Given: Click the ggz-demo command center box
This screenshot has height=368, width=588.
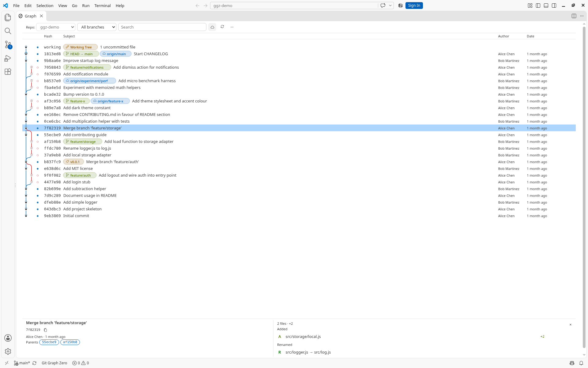Looking at the screenshot, I should [x=294, y=6].
